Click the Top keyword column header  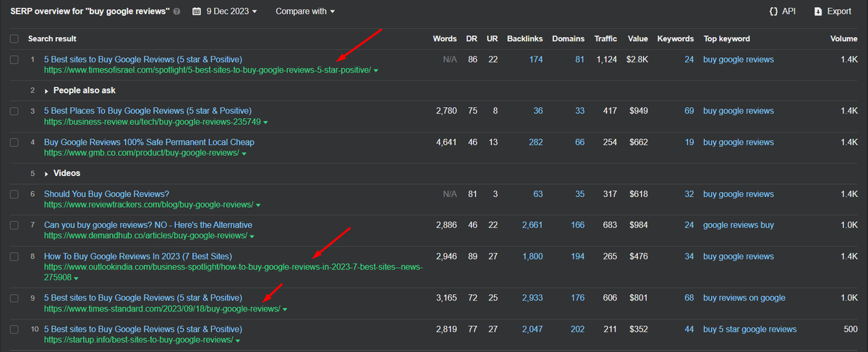coord(726,38)
